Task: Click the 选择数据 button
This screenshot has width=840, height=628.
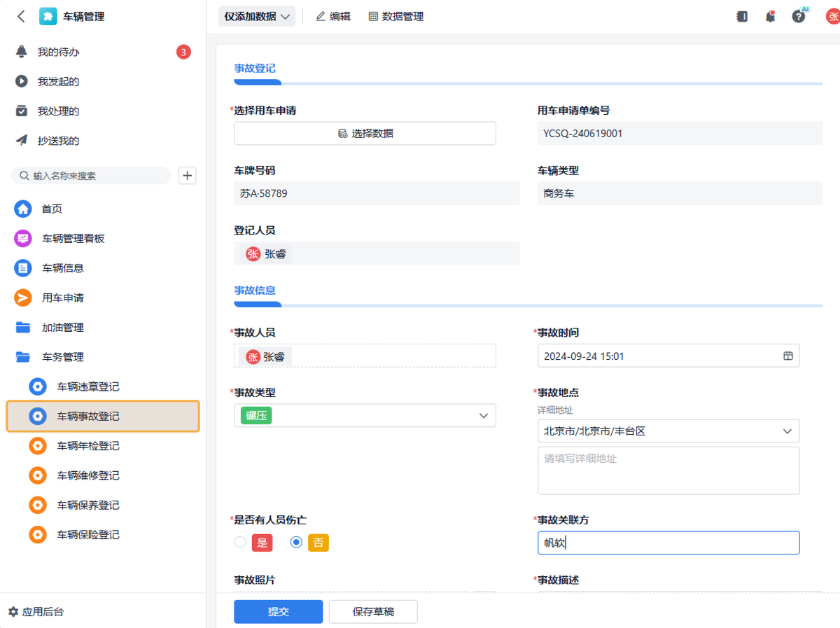Action: click(365, 133)
